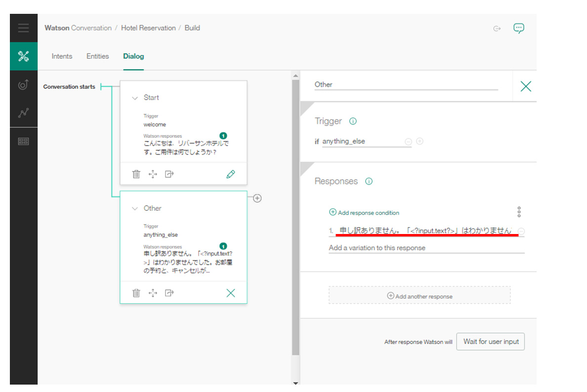This screenshot has height=392, width=587.
Task: Click the response count badge on Start
Action: pyautogui.click(x=223, y=135)
